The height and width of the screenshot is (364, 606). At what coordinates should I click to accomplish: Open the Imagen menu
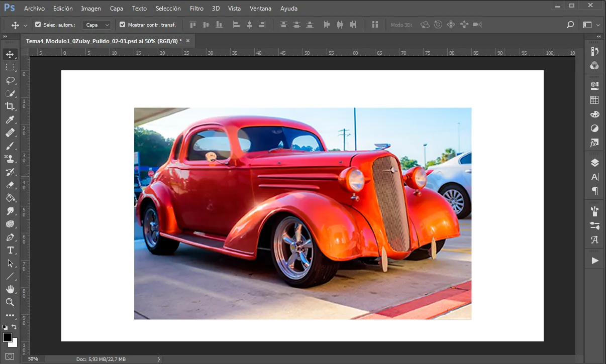91,9
